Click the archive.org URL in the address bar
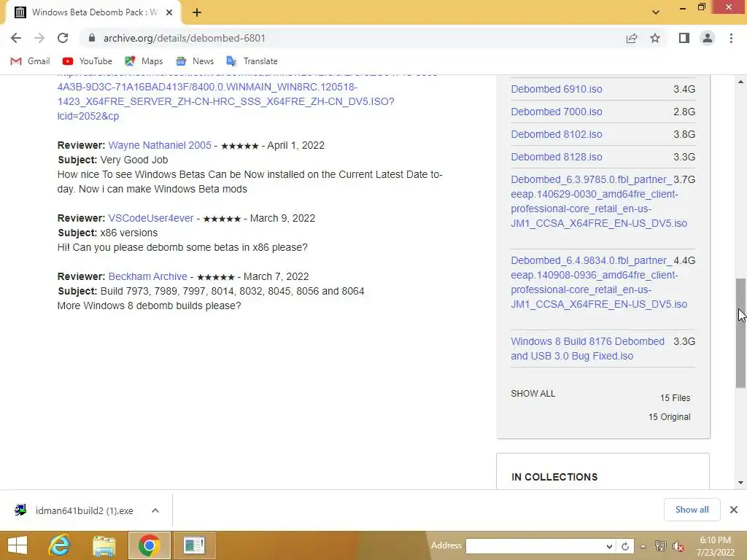Image resolution: width=747 pixels, height=560 pixels. (x=185, y=38)
